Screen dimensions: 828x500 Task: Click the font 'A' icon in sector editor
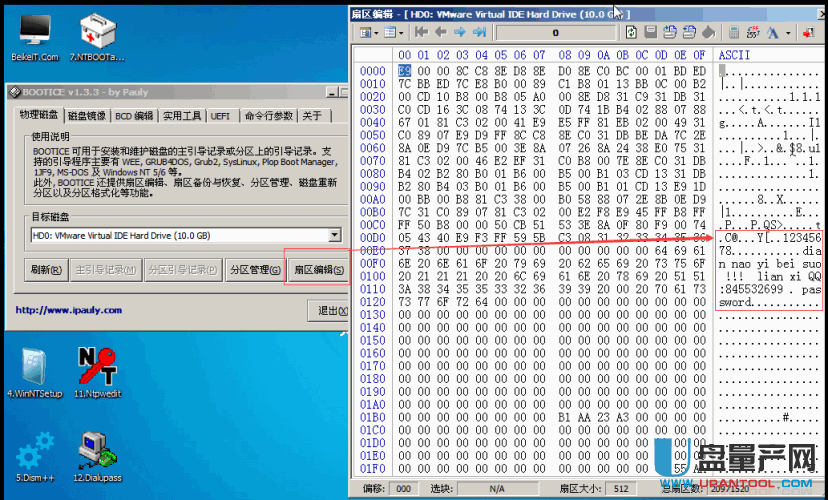click(773, 32)
